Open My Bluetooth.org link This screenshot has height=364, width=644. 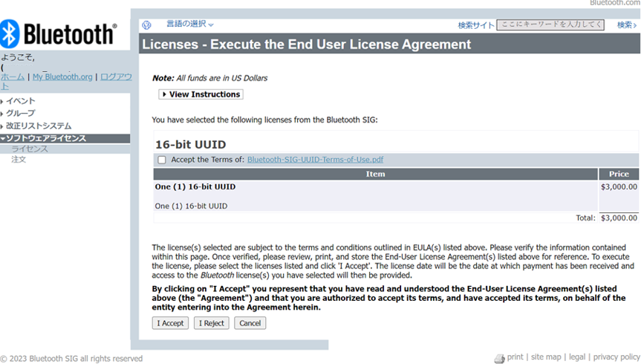click(x=62, y=77)
